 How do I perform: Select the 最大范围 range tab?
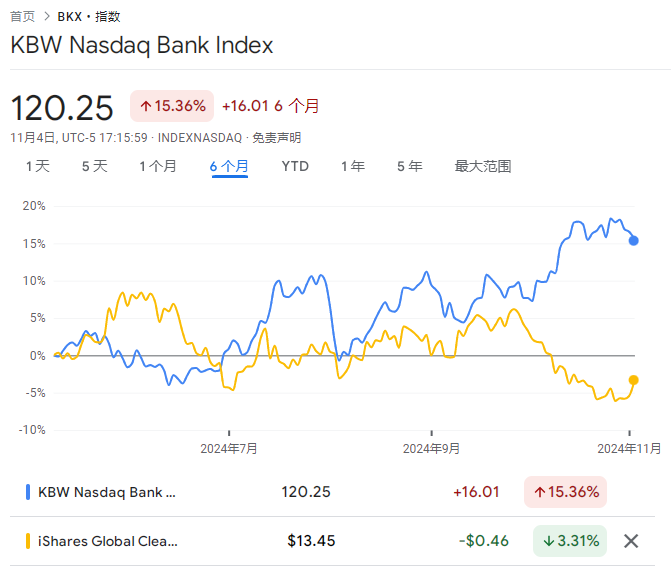[x=482, y=166]
